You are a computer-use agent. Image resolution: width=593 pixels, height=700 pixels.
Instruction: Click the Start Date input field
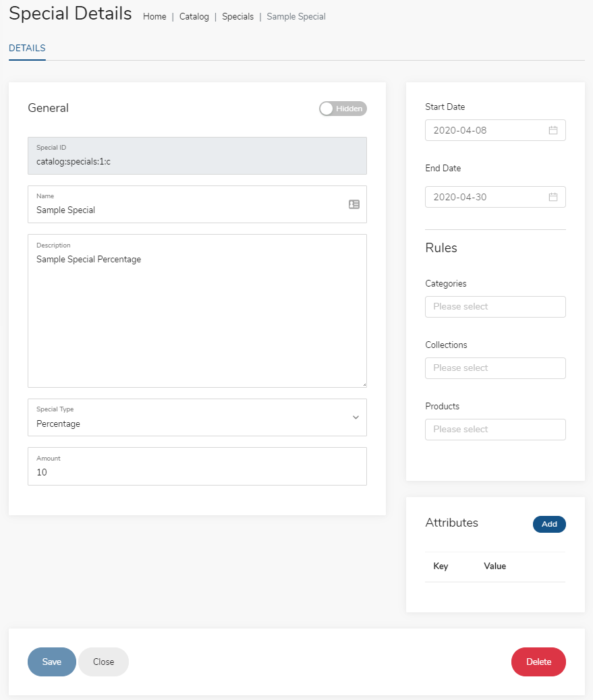tap(495, 130)
